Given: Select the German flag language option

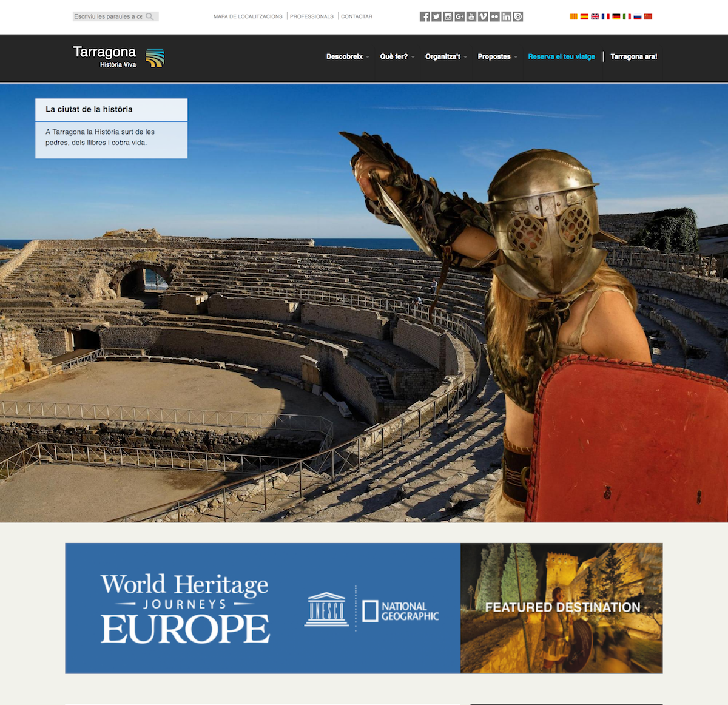Looking at the screenshot, I should click(x=616, y=16).
